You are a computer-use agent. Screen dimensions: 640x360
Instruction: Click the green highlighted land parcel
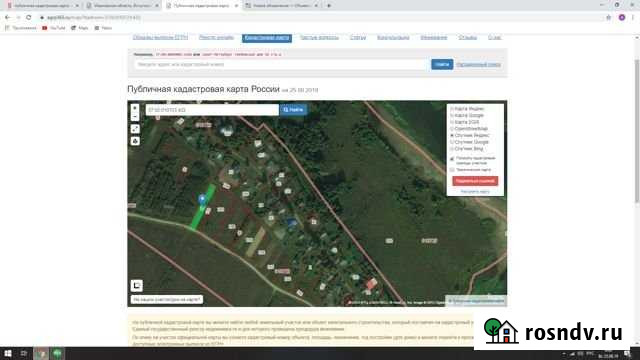tap(203, 207)
